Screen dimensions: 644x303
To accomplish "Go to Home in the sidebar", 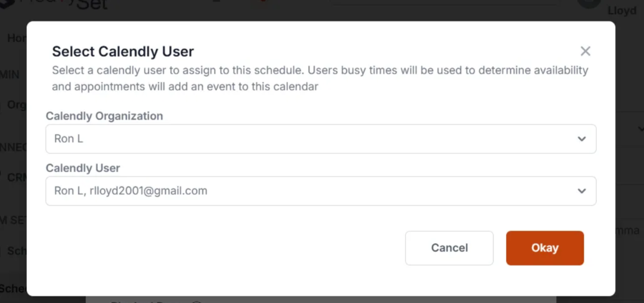I will click(x=17, y=38).
